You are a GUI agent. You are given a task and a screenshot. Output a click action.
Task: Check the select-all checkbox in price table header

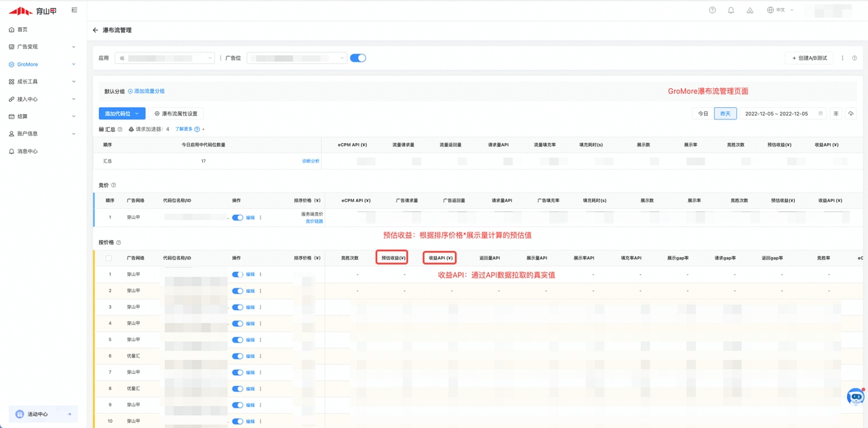(108, 258)
